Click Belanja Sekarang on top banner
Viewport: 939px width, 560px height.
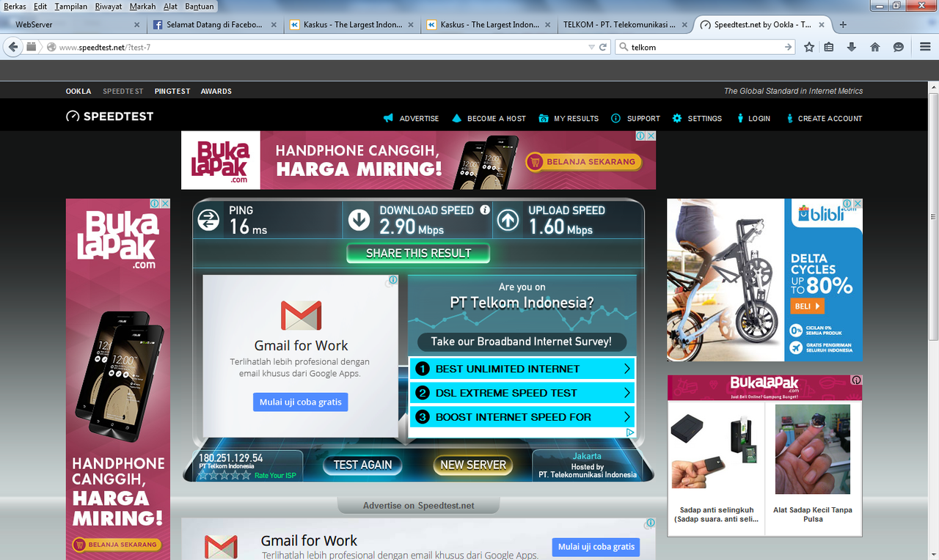coord(584,162)
